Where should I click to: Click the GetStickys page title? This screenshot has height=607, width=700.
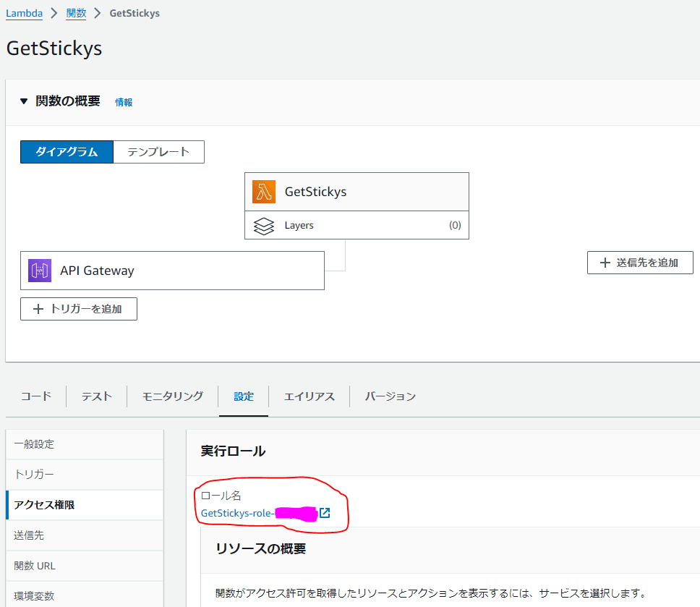(x=54, y=48)
